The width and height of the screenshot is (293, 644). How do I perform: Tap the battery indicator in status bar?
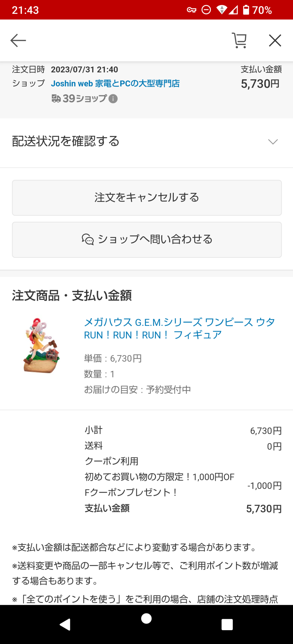coord(246,10)
